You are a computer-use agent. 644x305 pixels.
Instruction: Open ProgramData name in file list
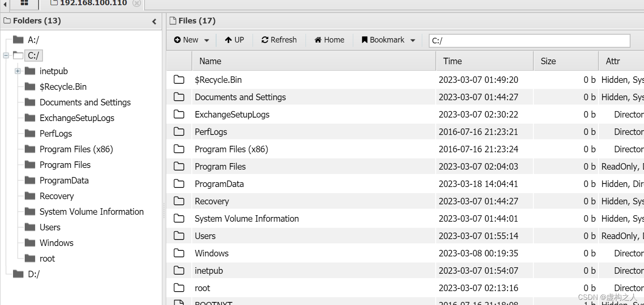click(219, 184)
